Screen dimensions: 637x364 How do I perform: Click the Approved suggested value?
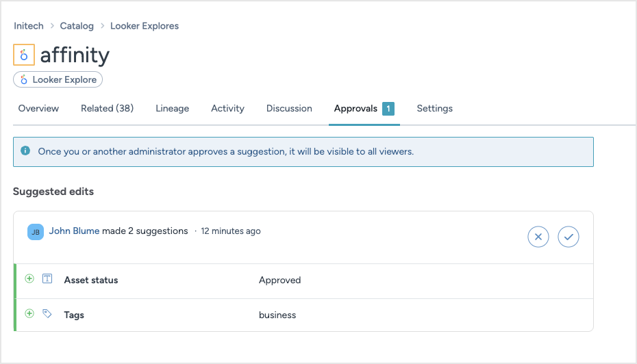click(x=280, y=280)
